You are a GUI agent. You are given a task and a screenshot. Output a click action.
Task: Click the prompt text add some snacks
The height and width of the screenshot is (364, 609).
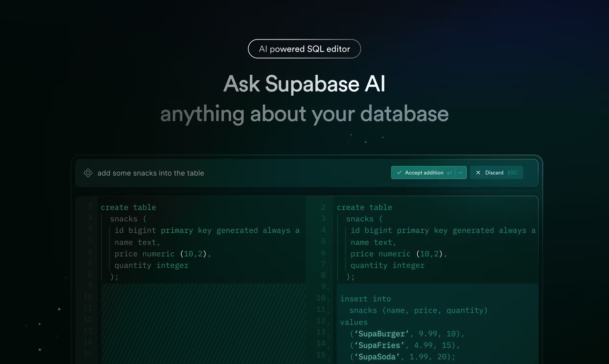pyautogui.click(x=150, y=173)
